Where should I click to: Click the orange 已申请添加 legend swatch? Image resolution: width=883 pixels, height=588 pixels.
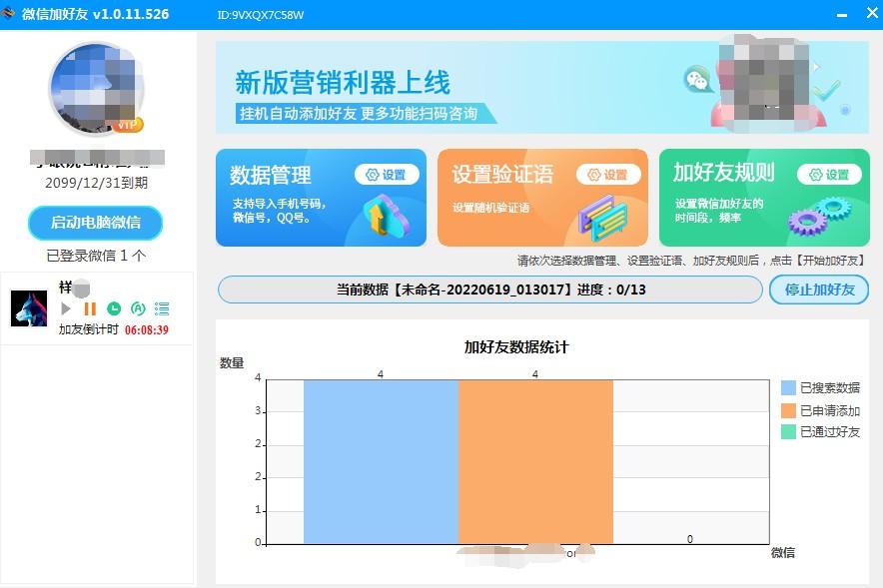(788, 410)
